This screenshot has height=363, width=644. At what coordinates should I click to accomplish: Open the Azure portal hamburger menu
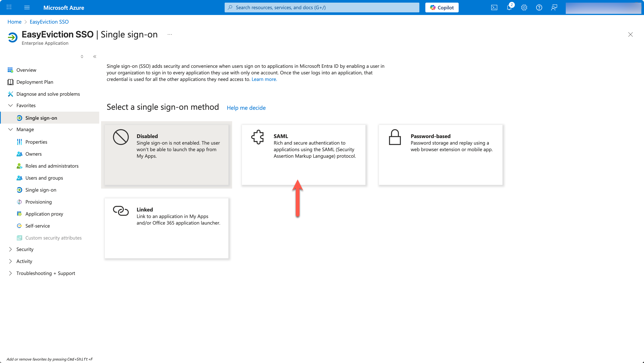click(x=27, y=7)
